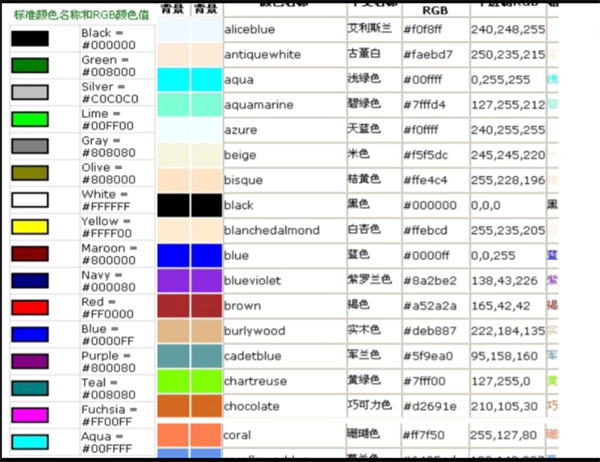The image size is (600, 462).
Task: Click the RGB column header
Action: point(435,10)
